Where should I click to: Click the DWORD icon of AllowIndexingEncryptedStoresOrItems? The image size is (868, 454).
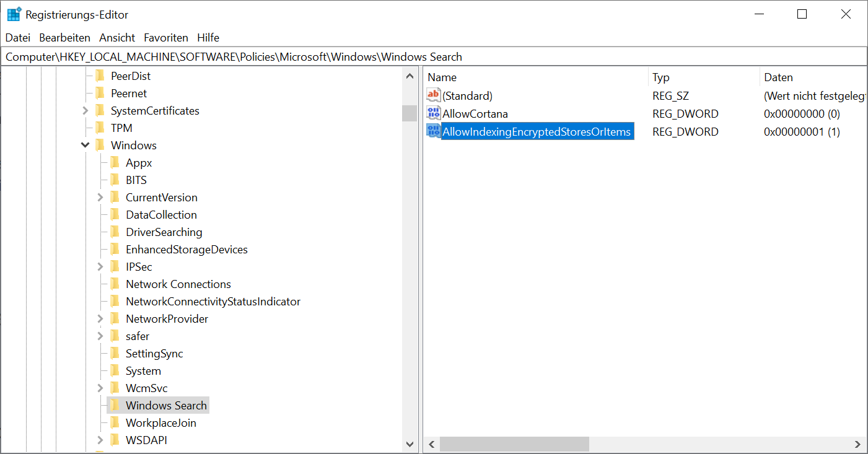[434, 131]
